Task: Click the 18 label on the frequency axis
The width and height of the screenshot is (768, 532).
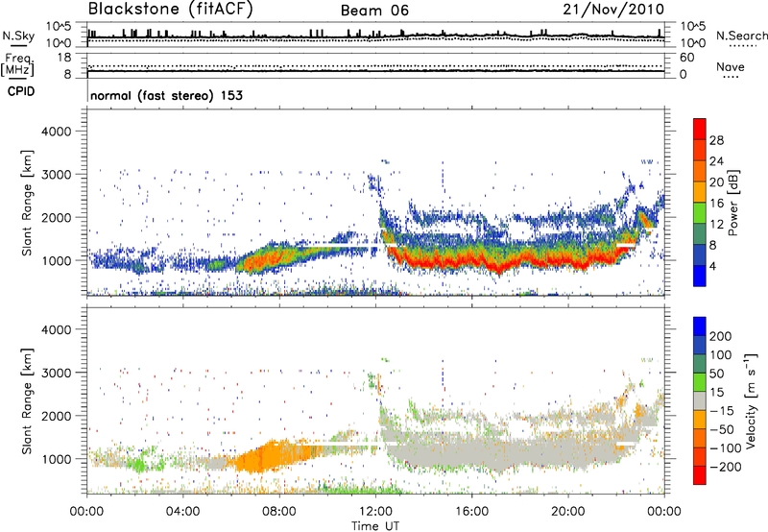Action: pyautogui.click(x=64, y=58)
